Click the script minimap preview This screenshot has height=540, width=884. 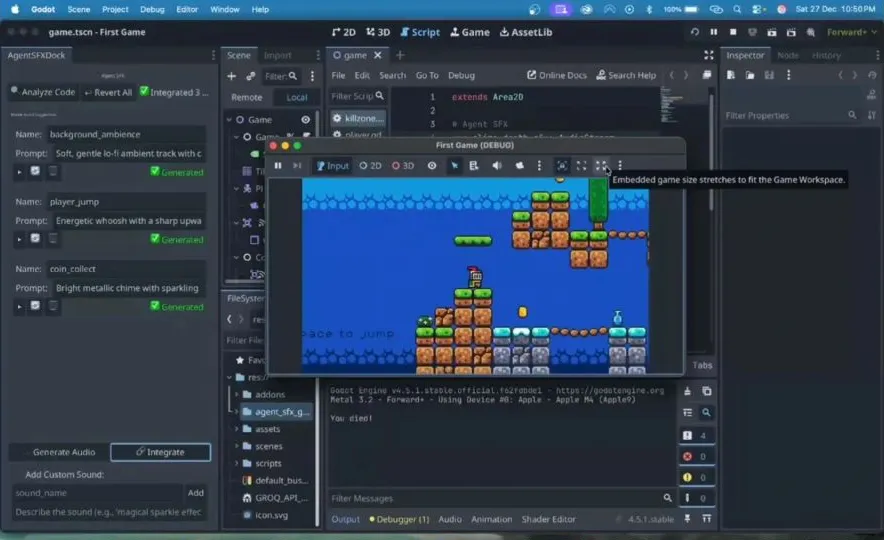671,104
